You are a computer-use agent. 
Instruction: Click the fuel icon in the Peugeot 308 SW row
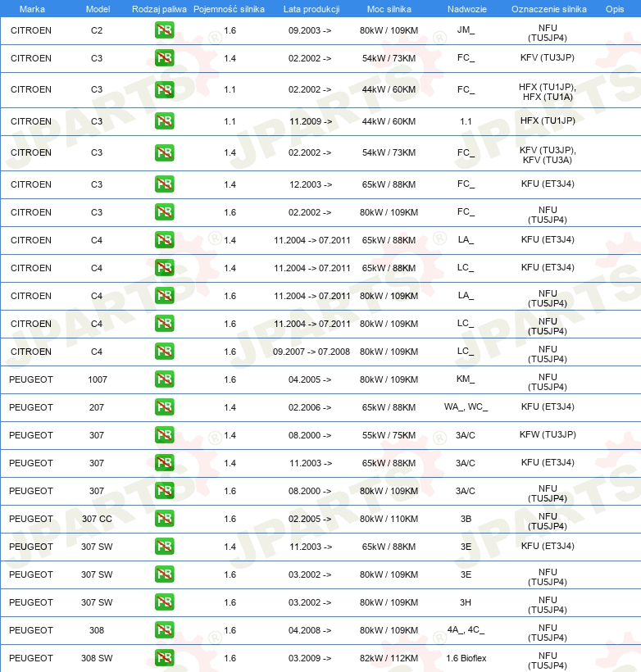click(164, 658)
